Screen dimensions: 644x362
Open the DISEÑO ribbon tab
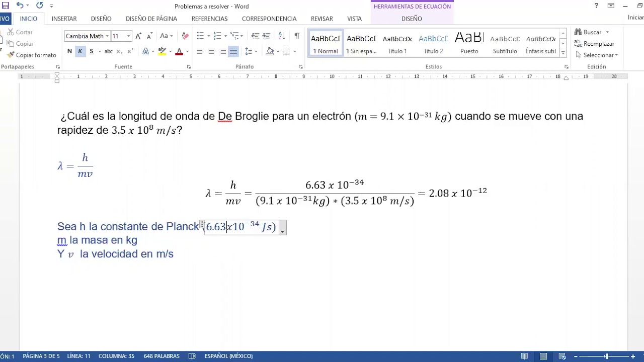tap(101, 19)
